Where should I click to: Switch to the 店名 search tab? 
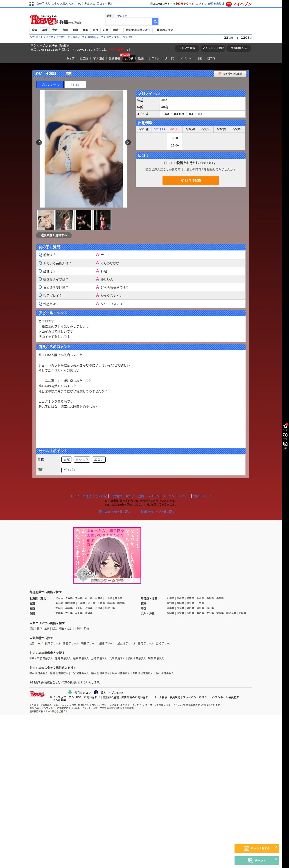(110, 16)
